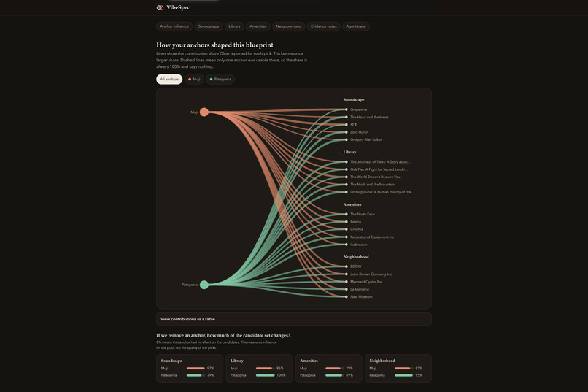Click the Amenities Muji 79% bar
The height and width of the screenshot is (392, 588).
point(335,369)
